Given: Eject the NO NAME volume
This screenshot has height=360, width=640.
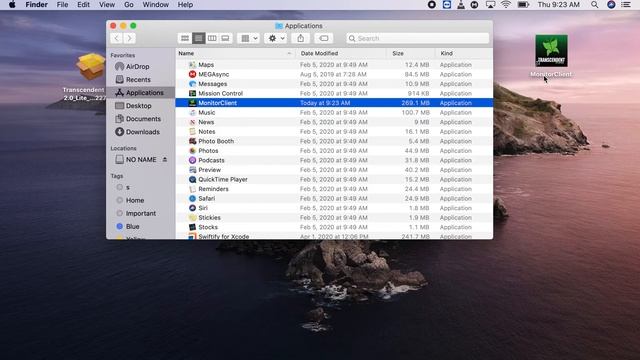Looking at the screenshot, I should pos(165,160).
